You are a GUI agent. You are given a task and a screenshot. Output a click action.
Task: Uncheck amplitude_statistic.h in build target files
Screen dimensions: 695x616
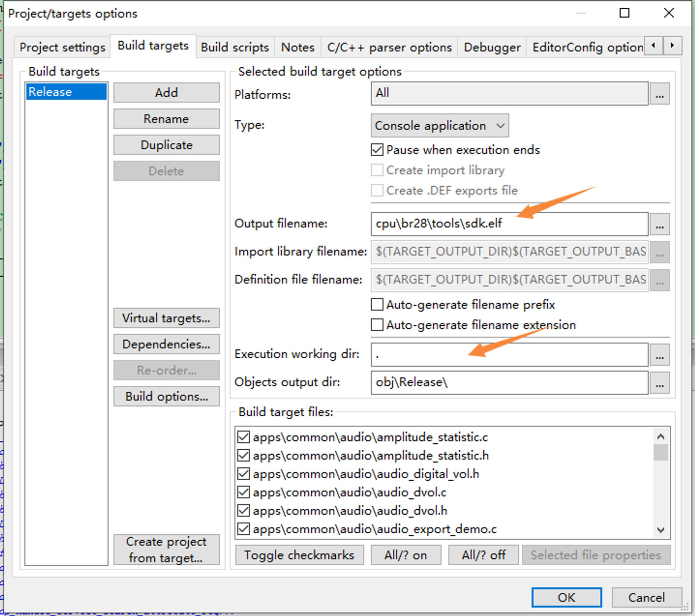tap(244, 456)
